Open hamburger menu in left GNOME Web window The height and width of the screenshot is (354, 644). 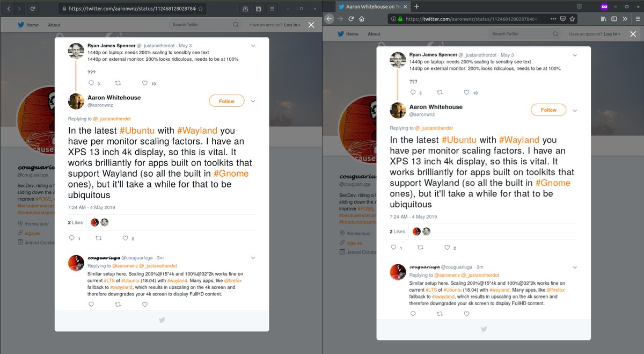273,9
